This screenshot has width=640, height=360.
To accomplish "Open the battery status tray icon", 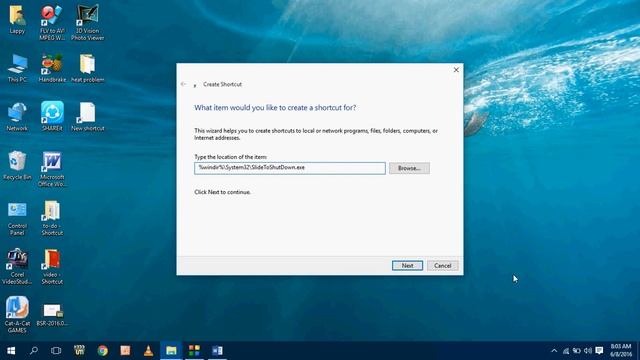I will click(577, 351).
